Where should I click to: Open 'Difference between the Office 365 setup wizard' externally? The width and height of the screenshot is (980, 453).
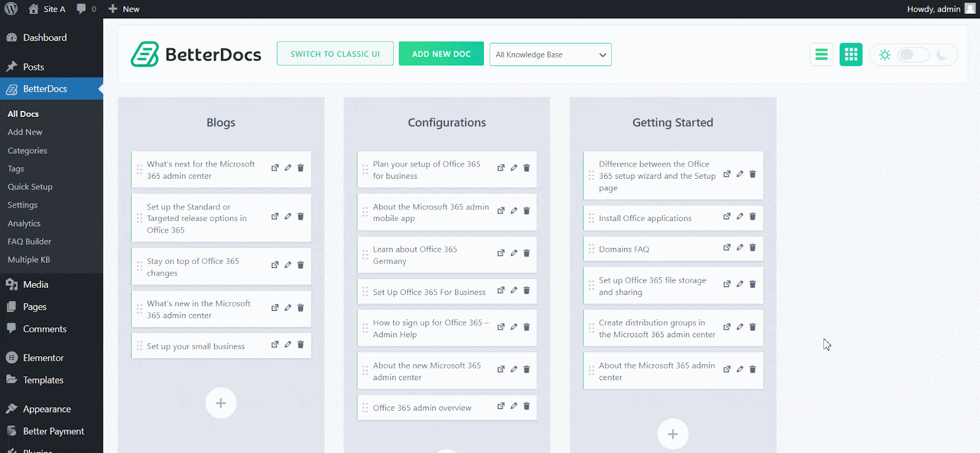click(727, 174)
